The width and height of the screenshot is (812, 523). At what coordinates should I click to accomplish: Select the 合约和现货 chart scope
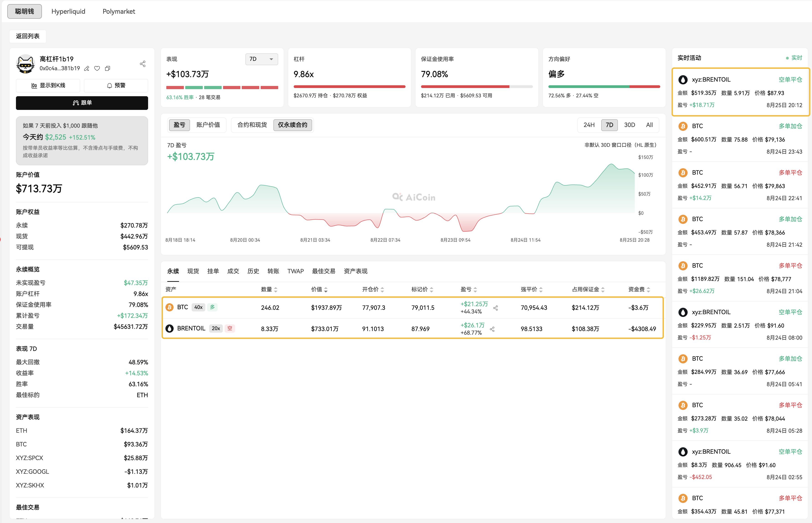[252, 125]
